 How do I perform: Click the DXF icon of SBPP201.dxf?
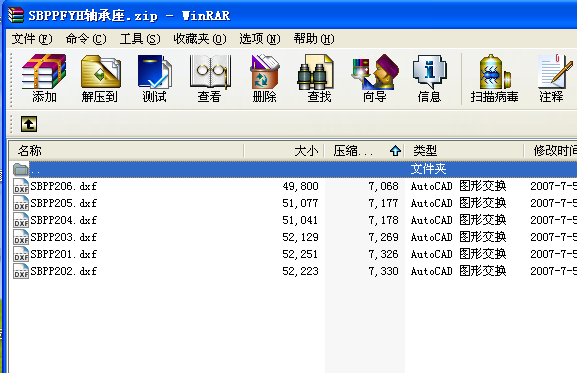(x=21, y=254)
